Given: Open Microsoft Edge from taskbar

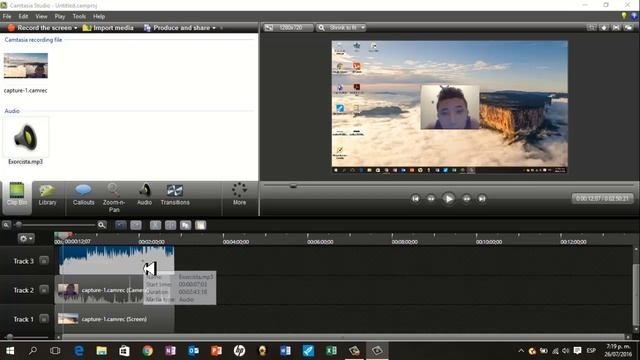Looking at the screenshot, I should (79, 351).
